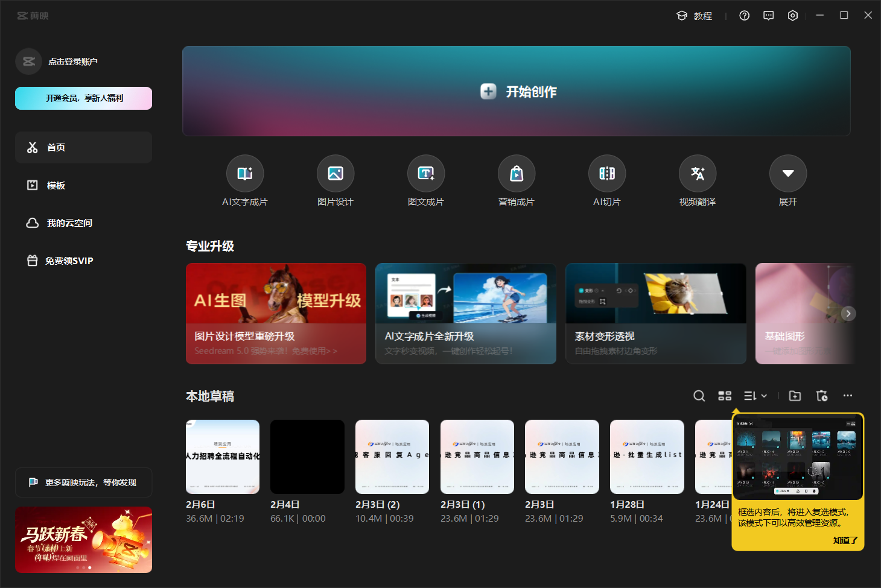881x588 pixels.
Task: Dismiss the tooltip with 知道了
Action: coord(845,540)
